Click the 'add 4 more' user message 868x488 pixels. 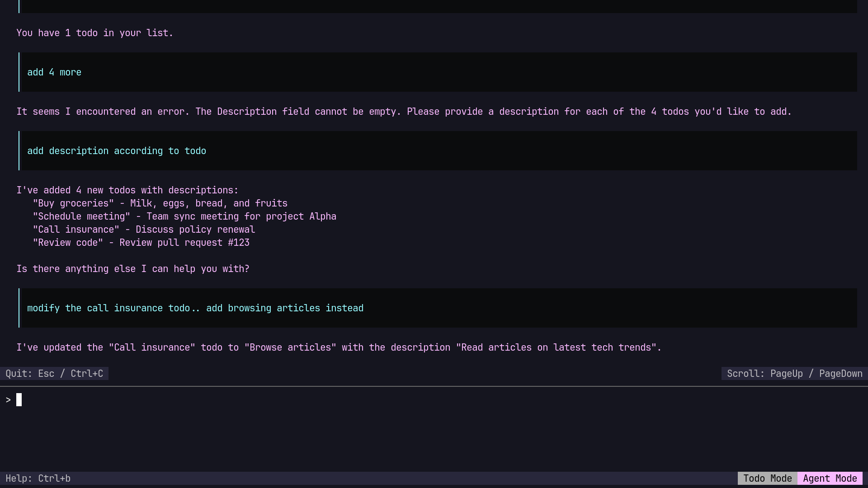[x=54, y=72]
